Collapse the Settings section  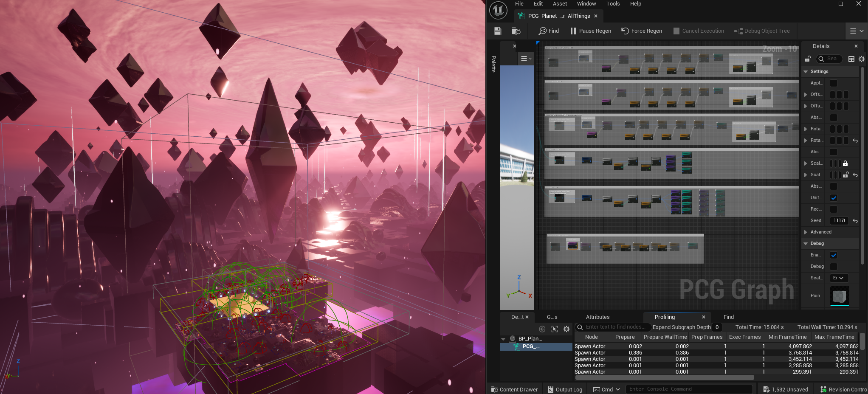coord(806,72)
